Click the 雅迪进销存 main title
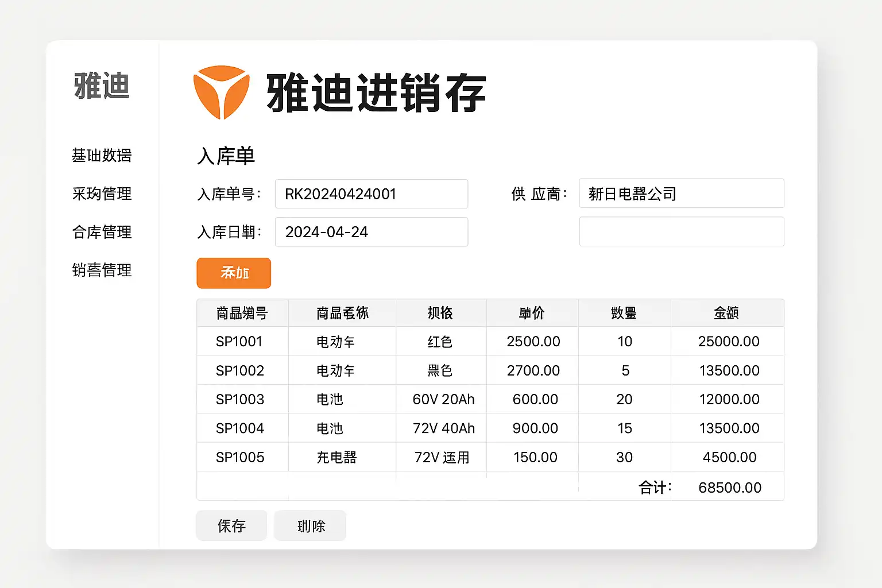The height and width of the screenshot is (588, 882). (376, 93)
